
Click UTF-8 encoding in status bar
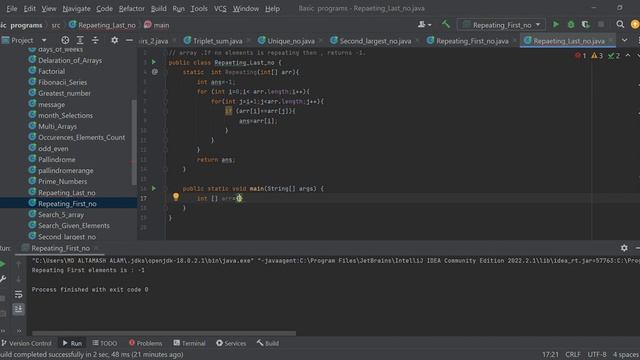[597, 354]
